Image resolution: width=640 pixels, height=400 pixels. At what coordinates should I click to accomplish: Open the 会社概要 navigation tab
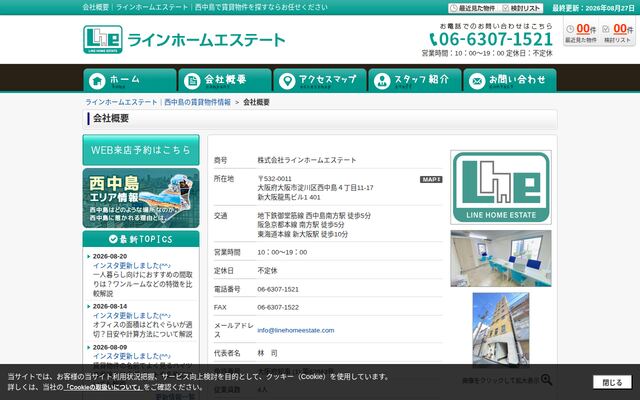coord(225,80)
